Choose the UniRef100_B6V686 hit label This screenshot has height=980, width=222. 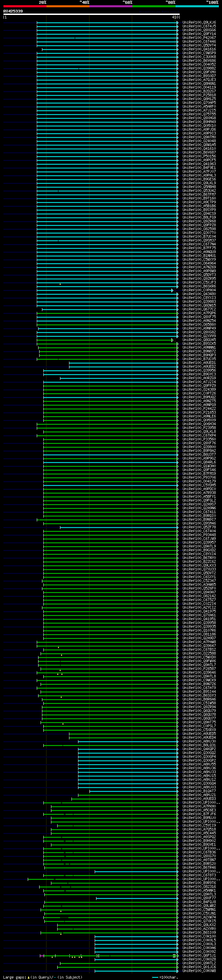tap(199, 60)
